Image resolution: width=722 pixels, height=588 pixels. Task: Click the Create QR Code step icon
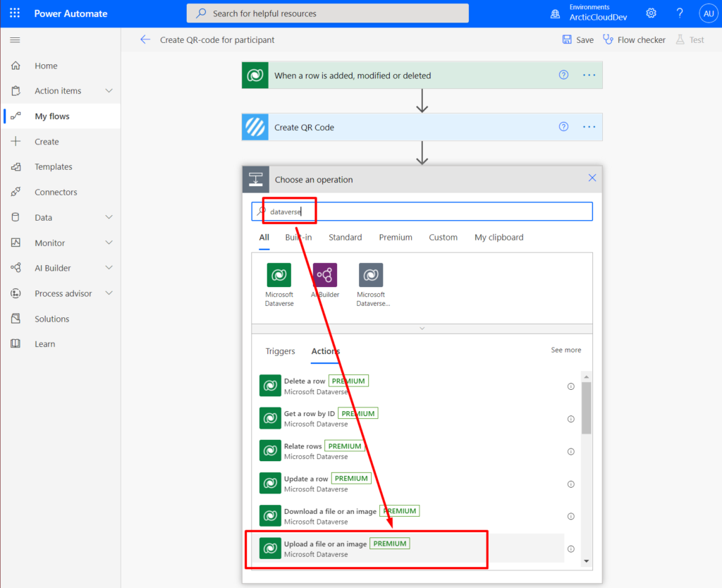coord(255,127)
